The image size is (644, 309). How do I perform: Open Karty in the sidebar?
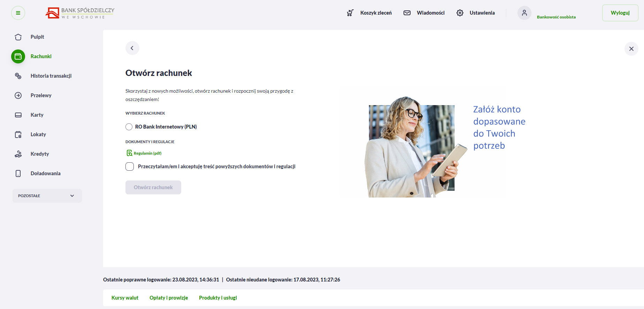point(37,115)
